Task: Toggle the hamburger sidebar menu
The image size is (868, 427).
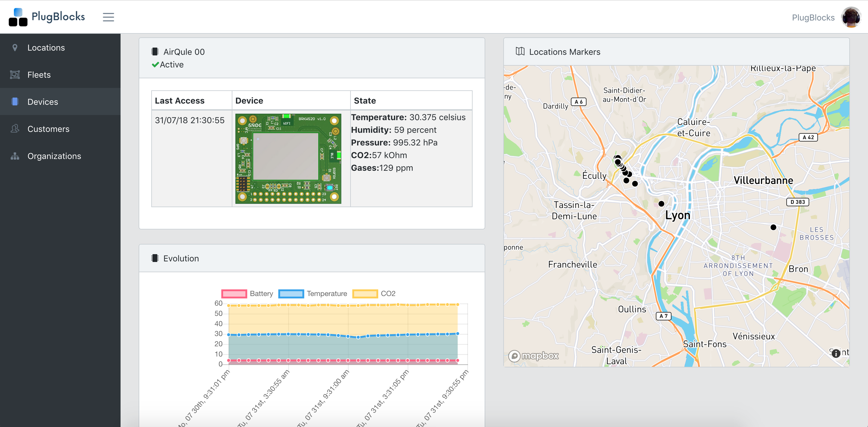Action: tap(108, 17)
